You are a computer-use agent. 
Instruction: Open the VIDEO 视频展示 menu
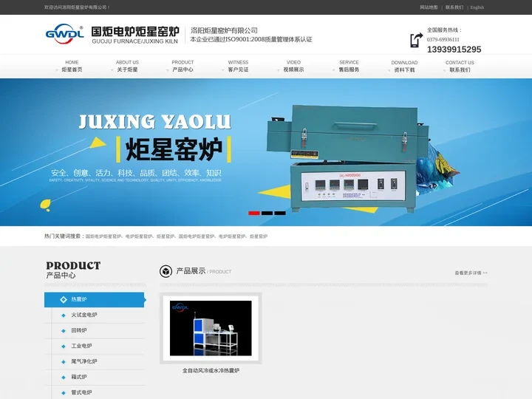click(x=293, y=66)
